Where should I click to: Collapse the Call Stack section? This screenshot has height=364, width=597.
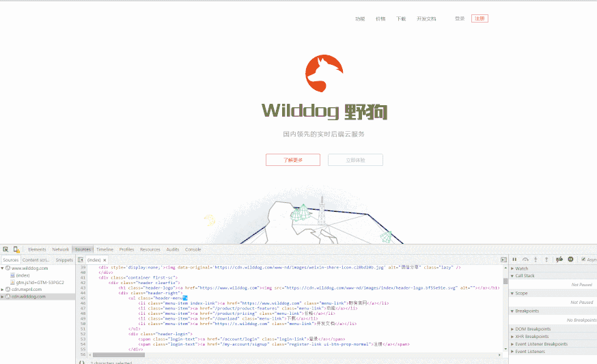click(512, 276)
